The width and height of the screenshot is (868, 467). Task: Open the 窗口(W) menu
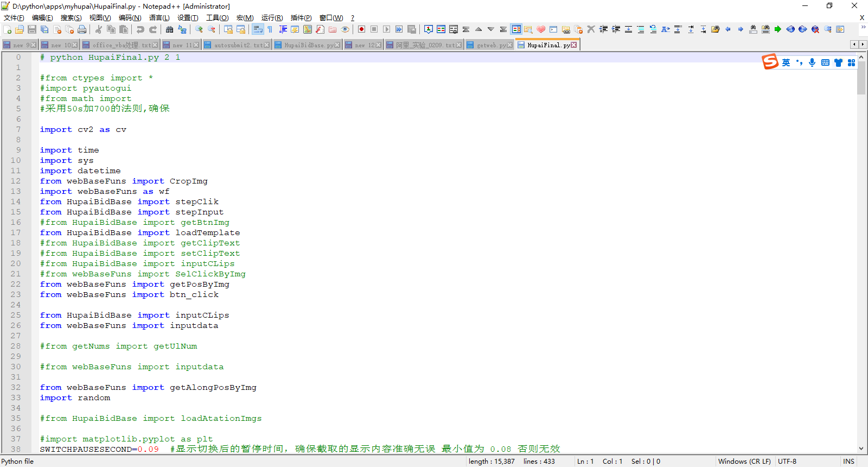331,18
